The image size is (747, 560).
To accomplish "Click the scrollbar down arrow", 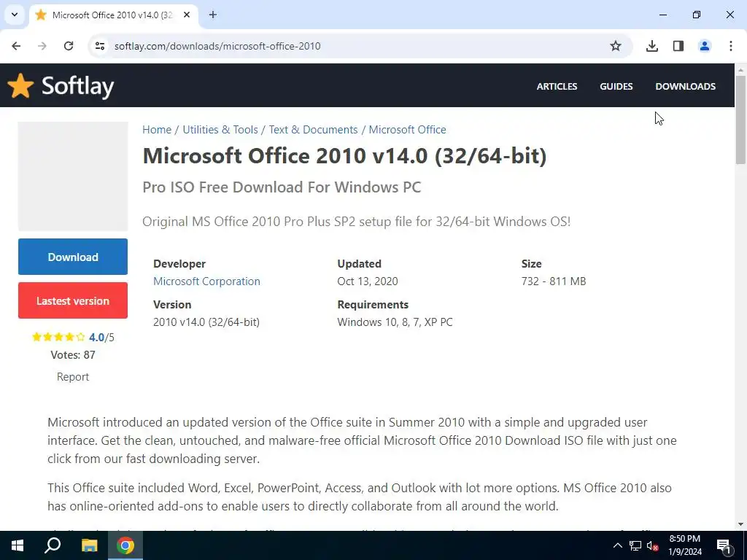I will click(741, 524).
